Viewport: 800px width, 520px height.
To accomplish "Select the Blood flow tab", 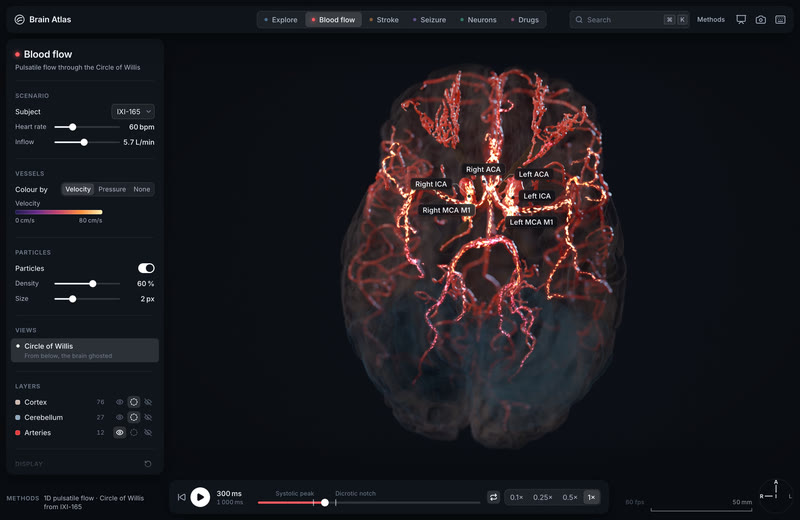I will point(333,19).
